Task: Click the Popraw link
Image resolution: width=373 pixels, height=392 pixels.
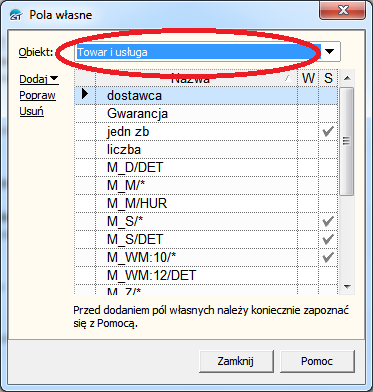Action: tap(38, 95)
